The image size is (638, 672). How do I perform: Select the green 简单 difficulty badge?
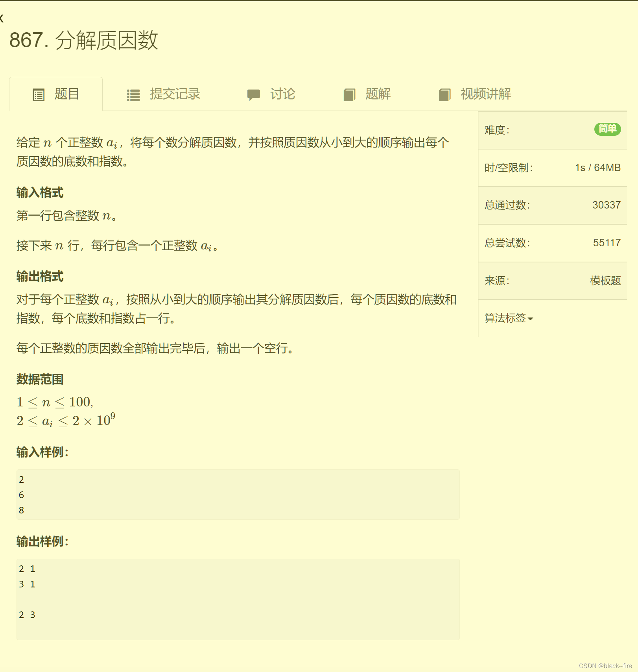pos(607,129)
